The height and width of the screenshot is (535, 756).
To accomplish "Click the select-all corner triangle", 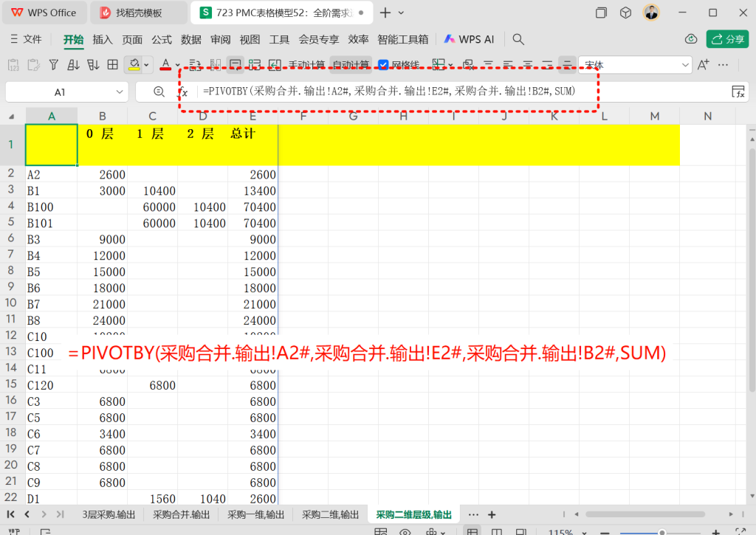I will pos(12,116).
